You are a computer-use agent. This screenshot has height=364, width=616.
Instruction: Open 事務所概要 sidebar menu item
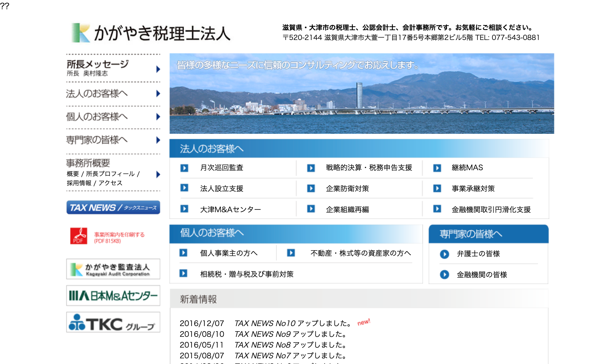[x=88, y=163]
